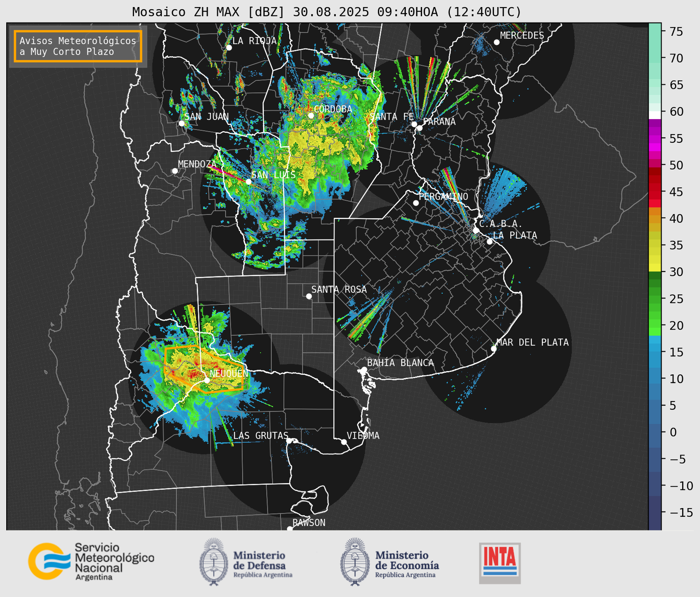Click the Servicio Meteorológico Nacional logo
The height and width of the screenshot is (597, 700).
(x=91, y=561)
